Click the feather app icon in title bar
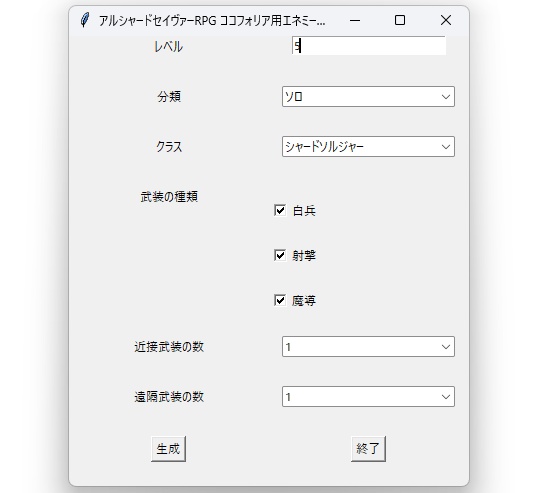 85,20
